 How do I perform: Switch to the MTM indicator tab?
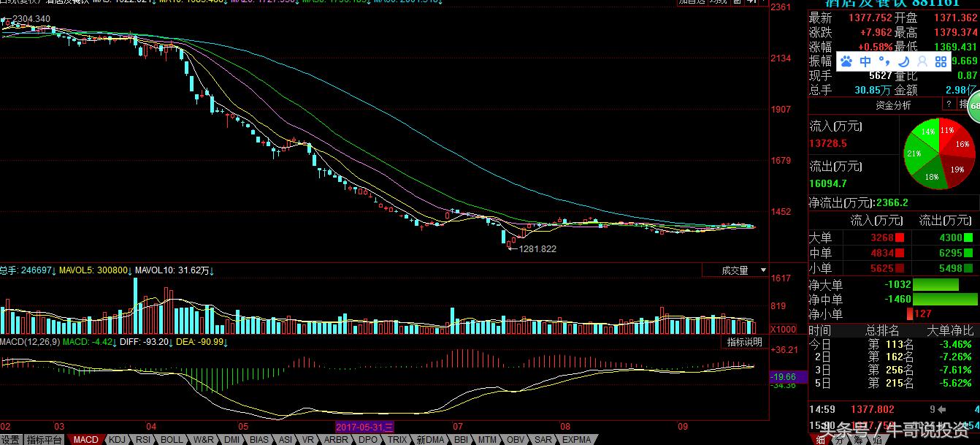tap(488, 439)
